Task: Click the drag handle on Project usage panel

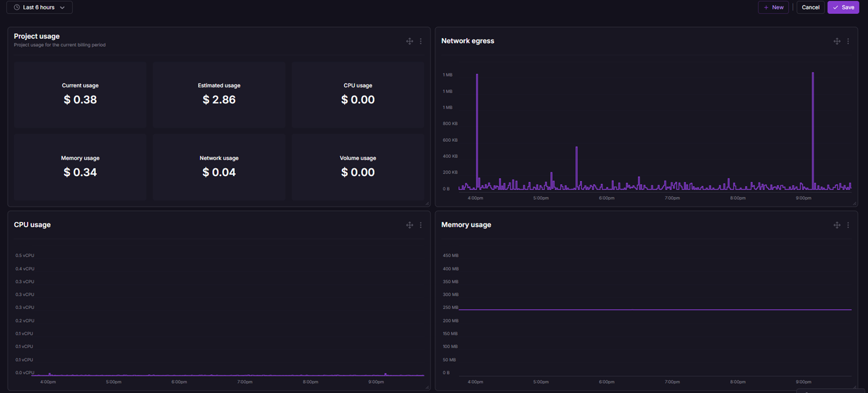Action: [x=409, y=41]
